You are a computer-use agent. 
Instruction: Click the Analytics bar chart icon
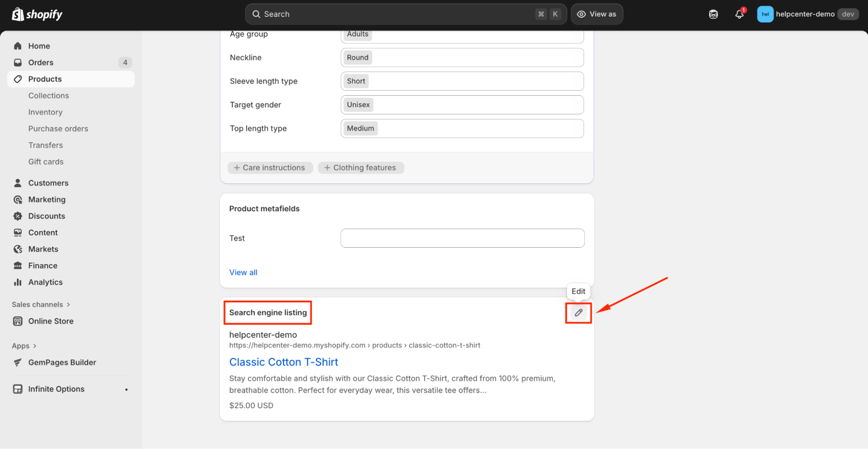18,282
